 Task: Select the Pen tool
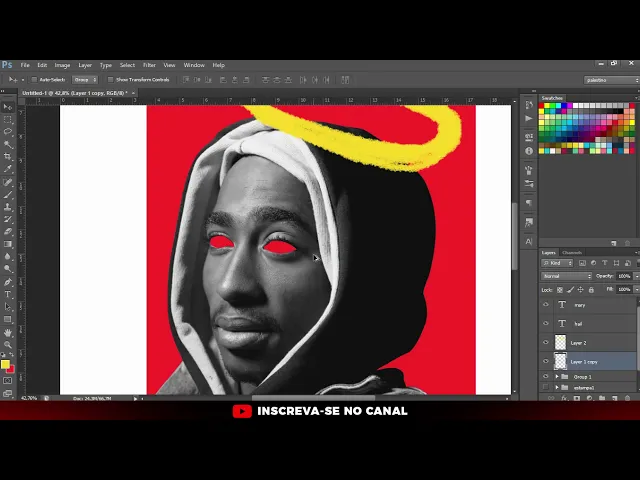pyautogui.click(x=8, y=282)
